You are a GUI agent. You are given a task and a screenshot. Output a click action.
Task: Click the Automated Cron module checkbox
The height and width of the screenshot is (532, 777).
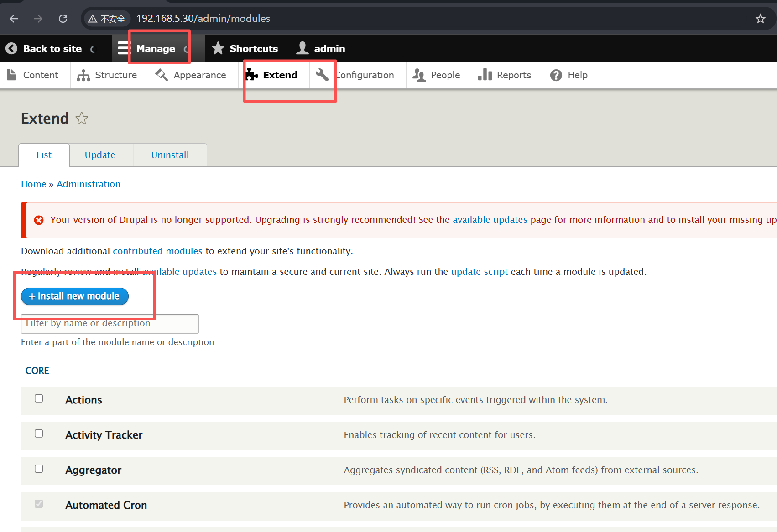click(x=39, y=504)
